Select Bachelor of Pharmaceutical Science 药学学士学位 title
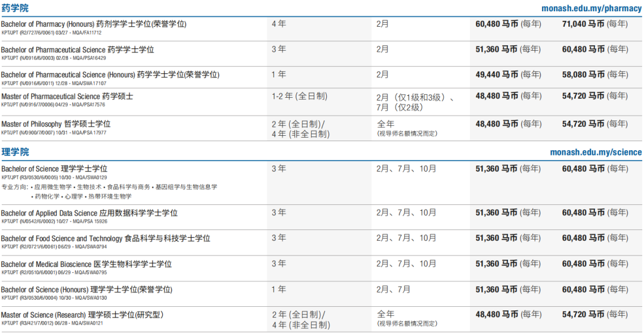Viewport: 644px width, 333px height. pyautogui.click(x=78, y=49)
